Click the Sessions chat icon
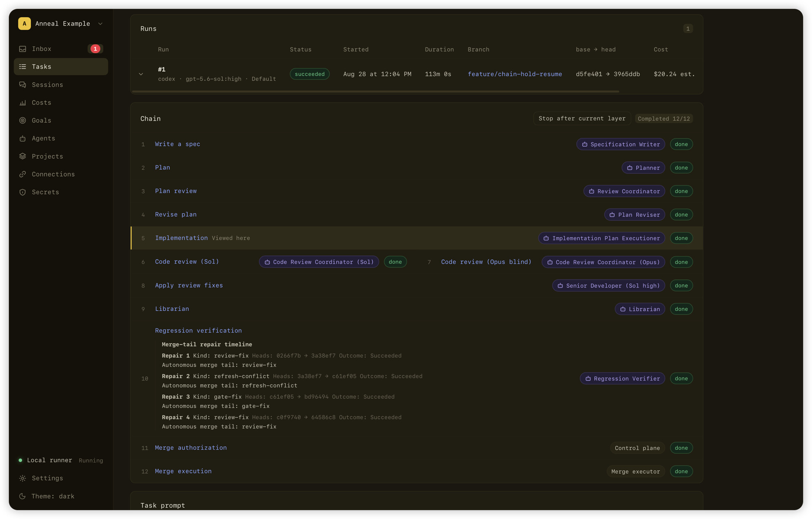The height and width of the screenshot is (519, 812). pyautogui.click(x=23, y=84)
